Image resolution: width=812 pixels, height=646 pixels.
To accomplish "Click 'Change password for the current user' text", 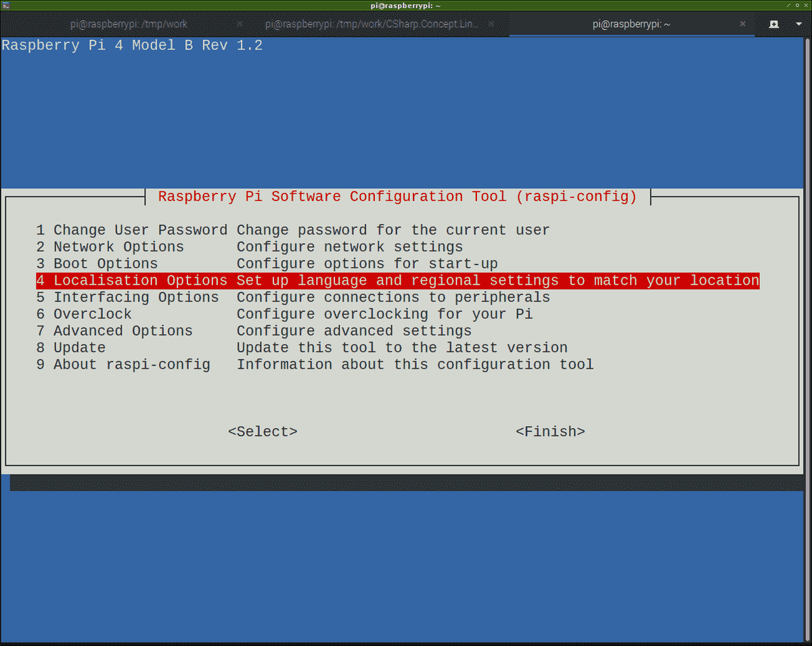I will point(393,231).
